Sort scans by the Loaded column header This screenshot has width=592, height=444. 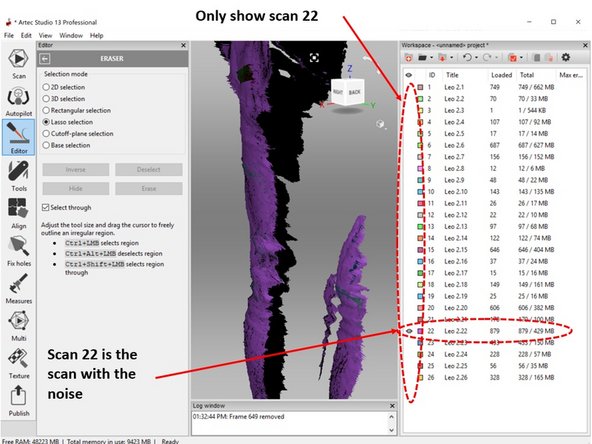tap(501, 75)
